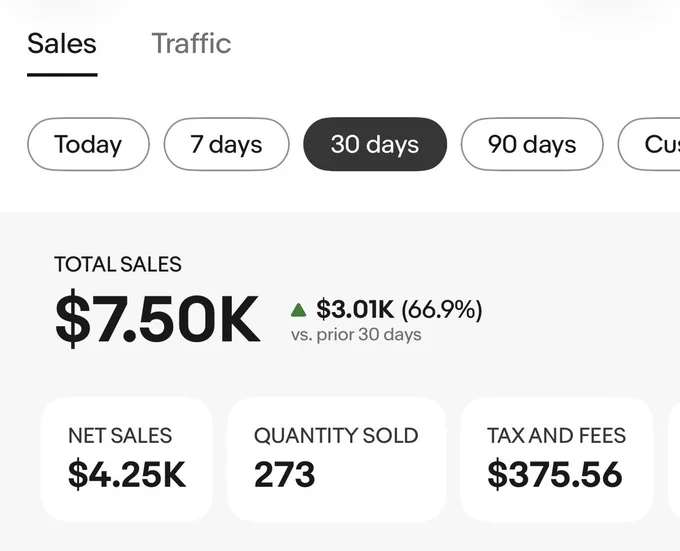Switch to the Traffic tab
Viewport: 680px width, 551px height.
[191, 43]
